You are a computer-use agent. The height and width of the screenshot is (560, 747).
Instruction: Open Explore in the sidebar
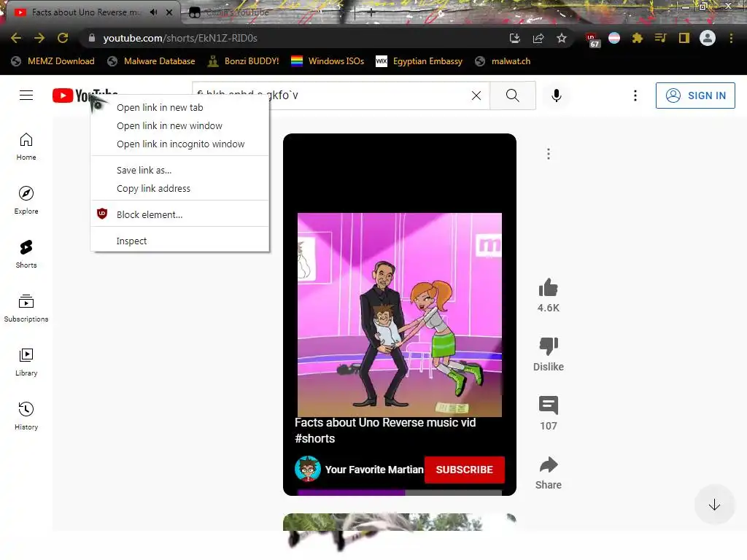[26, 201]
